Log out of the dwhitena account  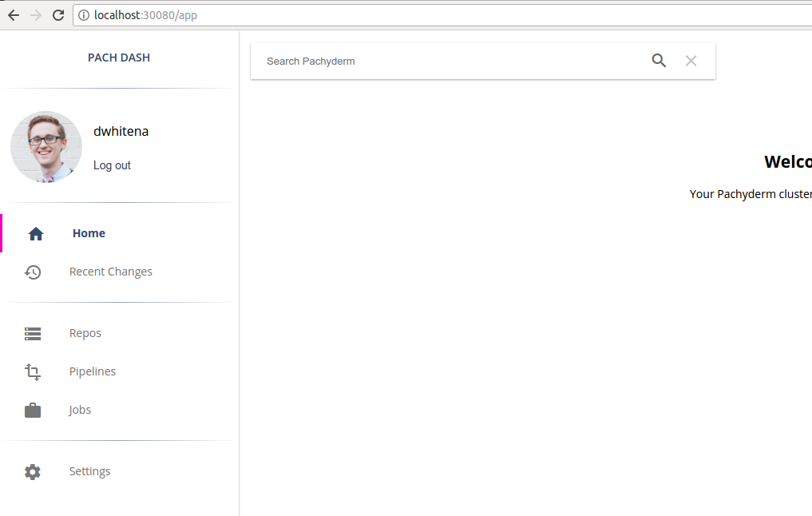(x=112, y=165)
